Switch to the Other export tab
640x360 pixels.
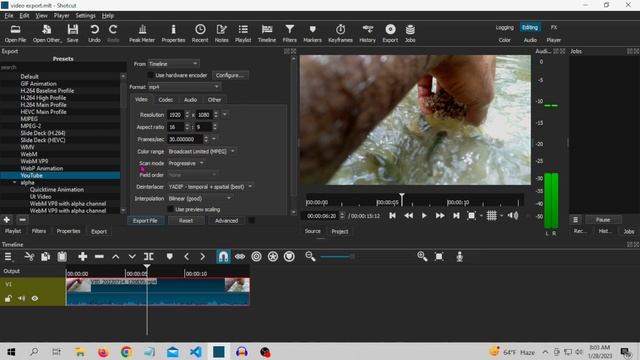pos(214,100)
